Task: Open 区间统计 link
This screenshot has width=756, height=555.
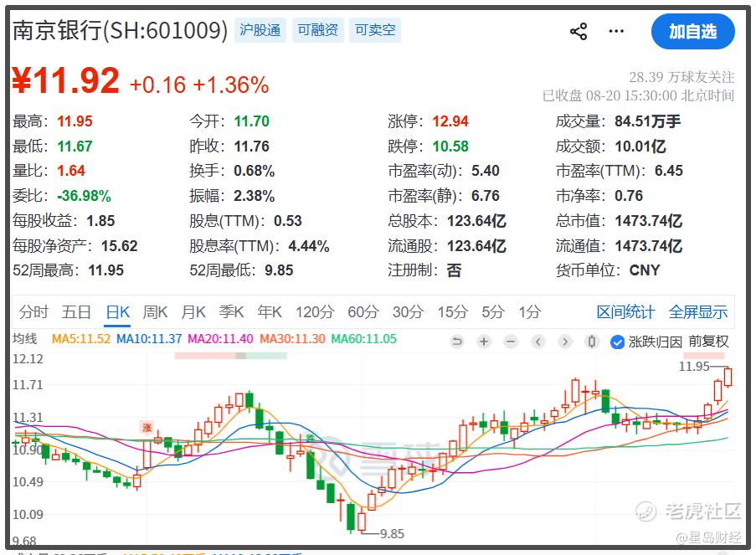Action: click(x=626, y=312)
